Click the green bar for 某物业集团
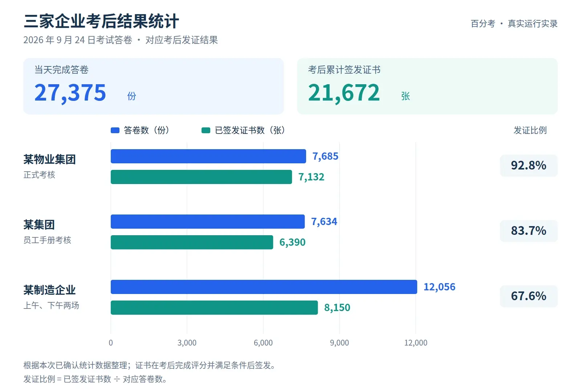Viewport: 581px width, 392px height. 201,177
